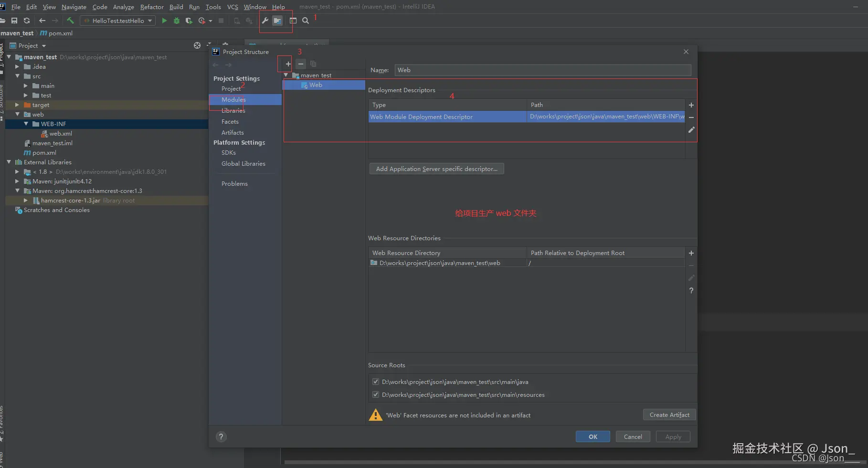Start debugging with the green bug icon
868x468 pixels.
[177, 21]
